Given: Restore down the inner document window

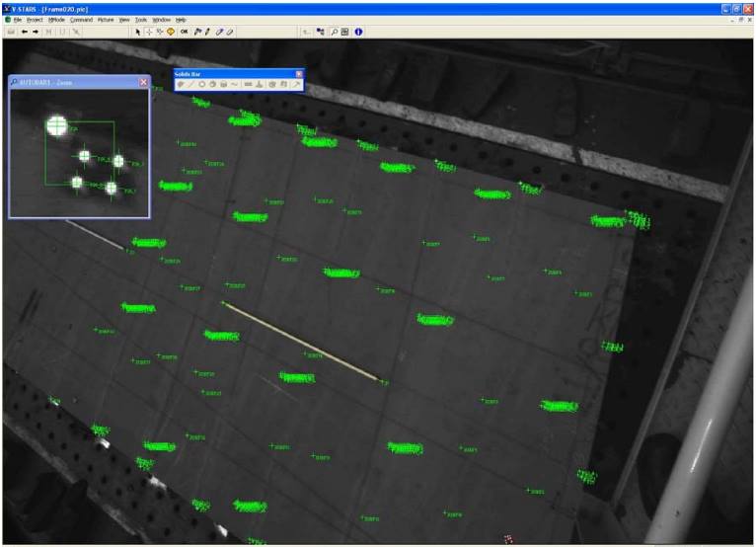Looking at the screenshot, I should 741,20.
